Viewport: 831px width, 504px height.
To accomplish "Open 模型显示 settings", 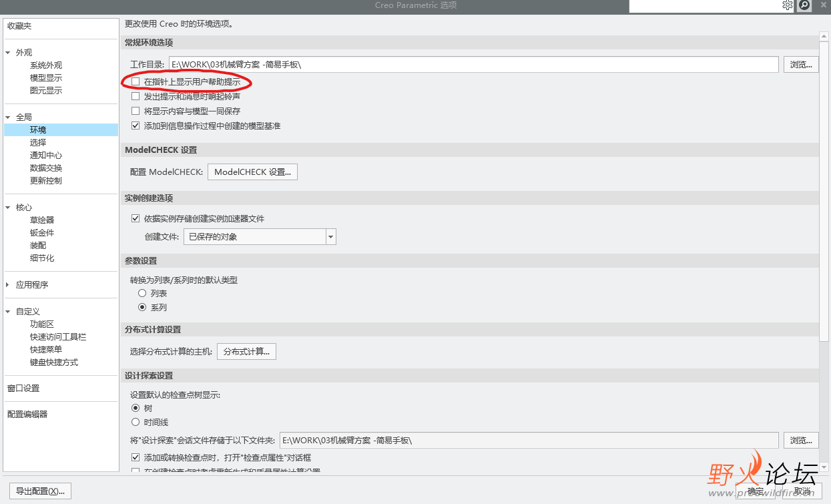I will pyautogui.click(x=46, y=78).
